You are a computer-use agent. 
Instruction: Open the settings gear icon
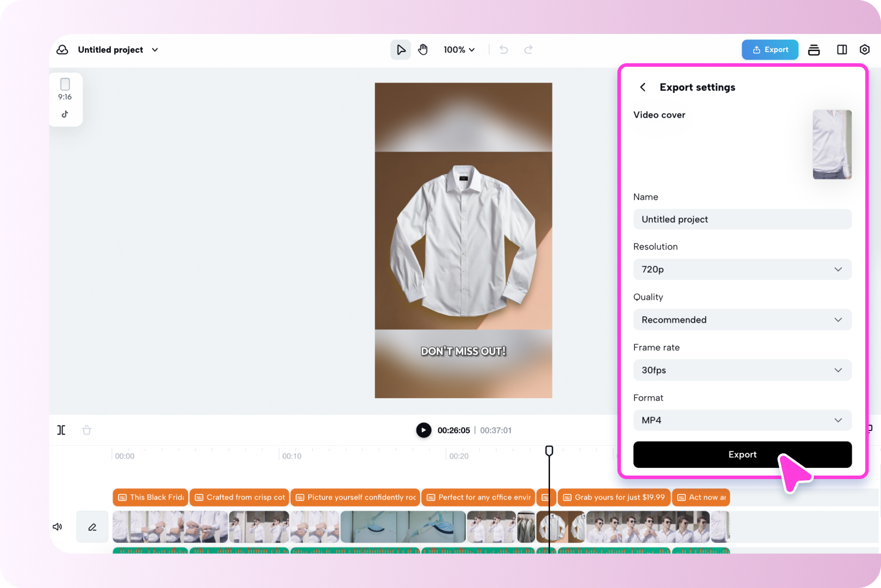point(865,49)
